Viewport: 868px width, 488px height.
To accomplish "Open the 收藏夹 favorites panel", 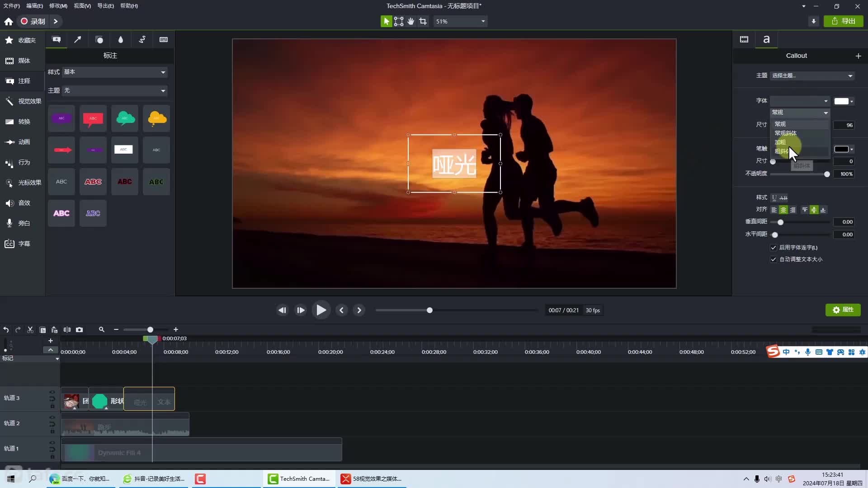I will (22, 40).
